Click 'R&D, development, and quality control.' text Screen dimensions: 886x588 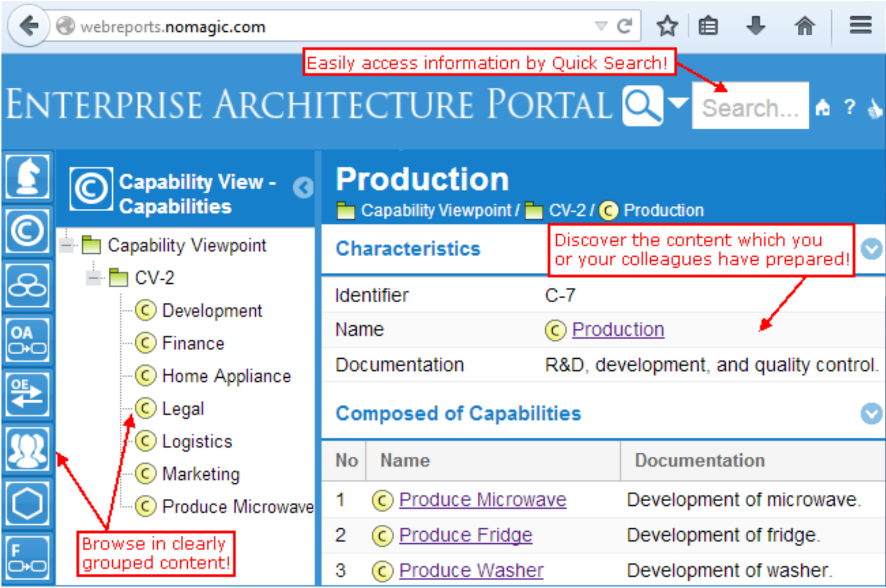coord(712,366)
